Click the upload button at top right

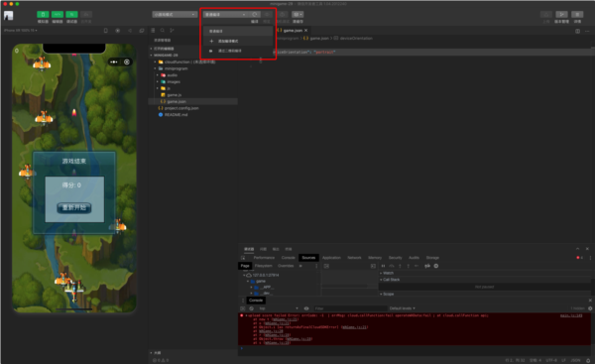[546, 15]
